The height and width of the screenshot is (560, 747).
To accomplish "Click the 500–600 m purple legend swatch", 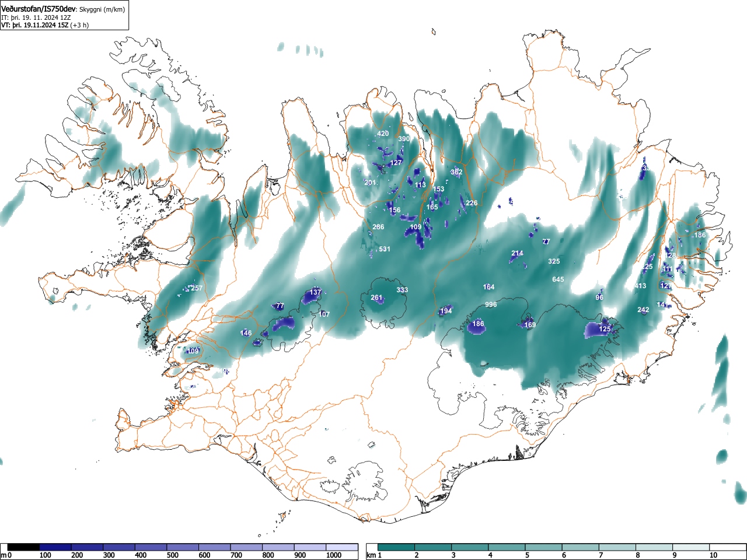I will 183,547.
